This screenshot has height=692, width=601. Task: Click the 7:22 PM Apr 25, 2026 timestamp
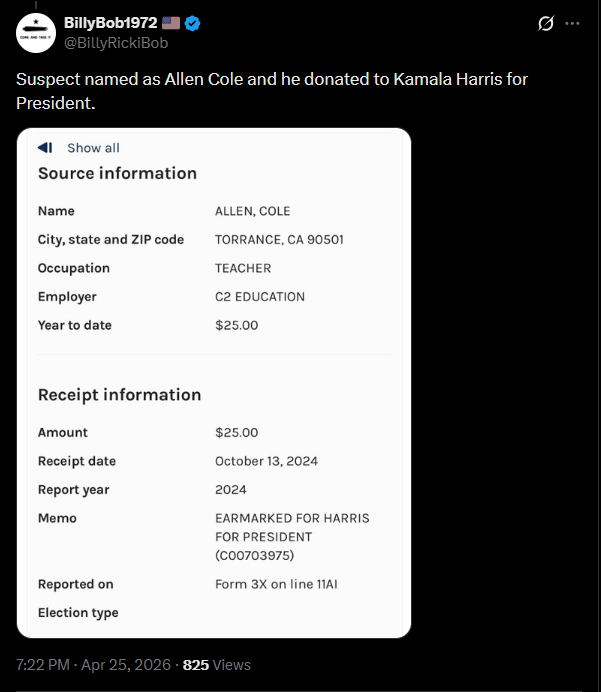click(x=94, y=665)
